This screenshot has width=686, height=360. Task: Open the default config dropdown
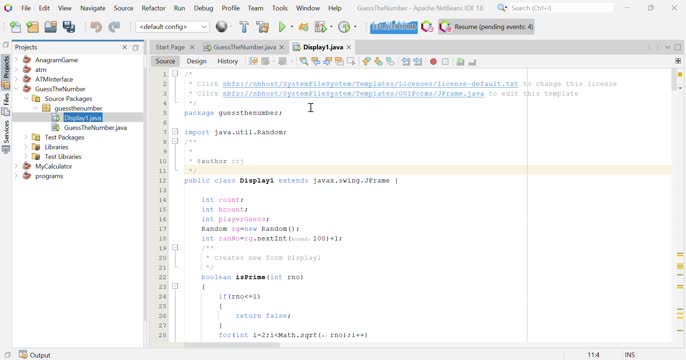click(x=172, y=27)
